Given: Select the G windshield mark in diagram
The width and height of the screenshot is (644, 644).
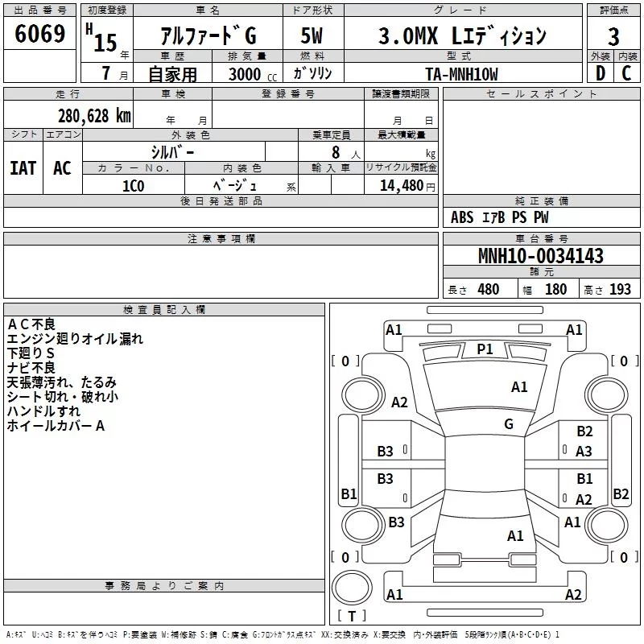Looking at the screenshot, I should pyautogui.click(x=509, y=424).
